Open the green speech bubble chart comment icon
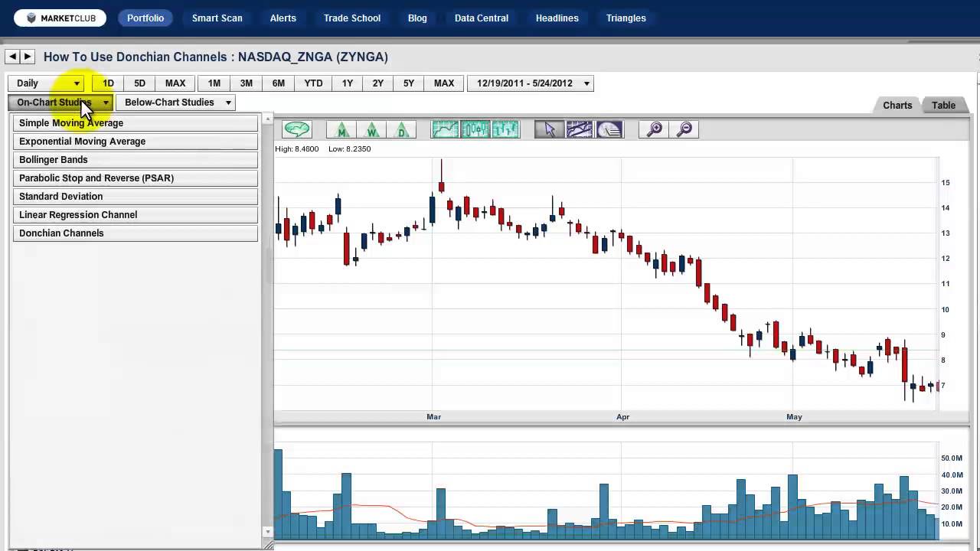Screen dimensions: 980x551 point(296,129)
